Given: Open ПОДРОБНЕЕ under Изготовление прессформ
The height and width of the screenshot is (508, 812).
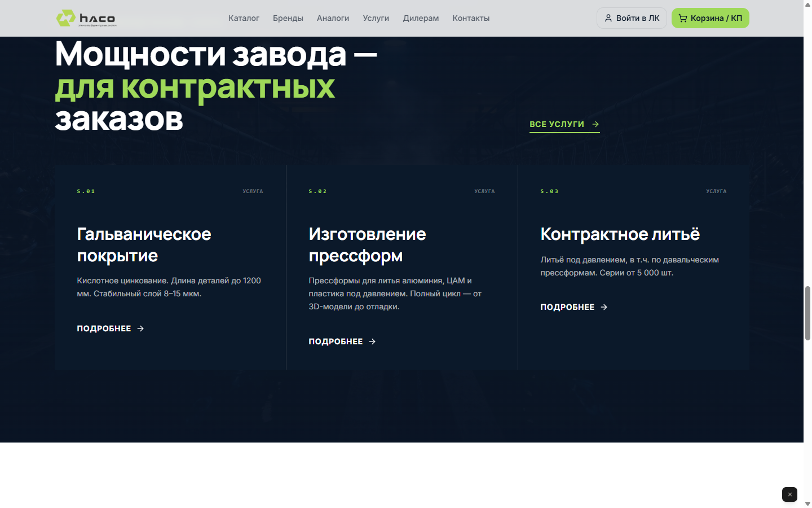Looking at the screenshot, I should [x=342, y=341].
